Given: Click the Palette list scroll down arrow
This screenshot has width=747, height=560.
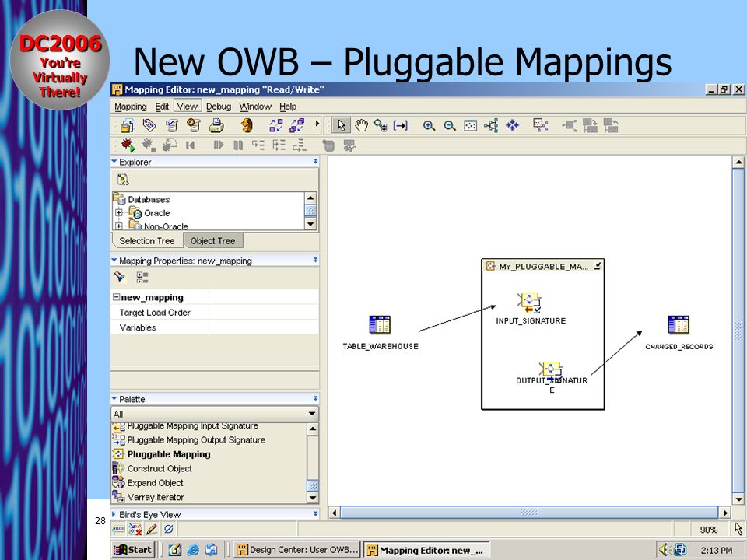Looking at the screenshot, I should (313, 498).
